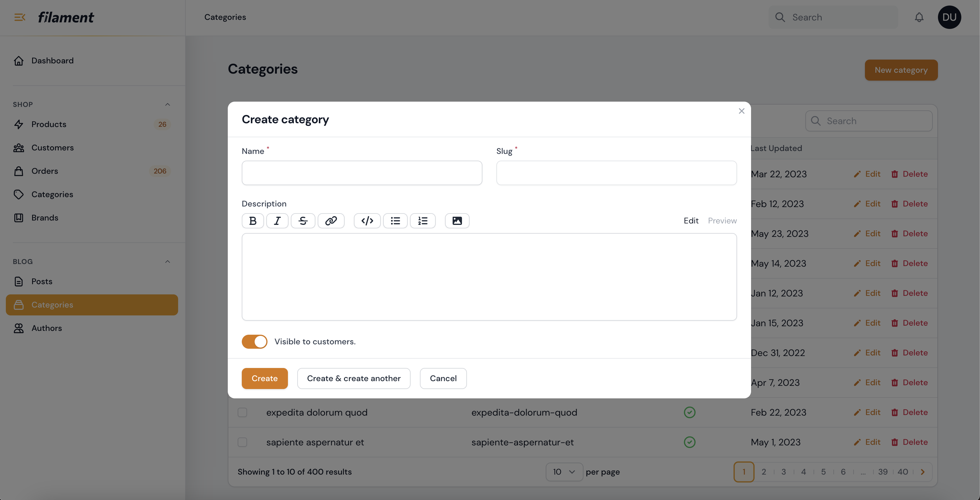The height and width of the screenshot is (500, 980).
Task: Select the sapiente aspernatur et row checkbox
Action: pyautogui.click(x=242, y=442)
